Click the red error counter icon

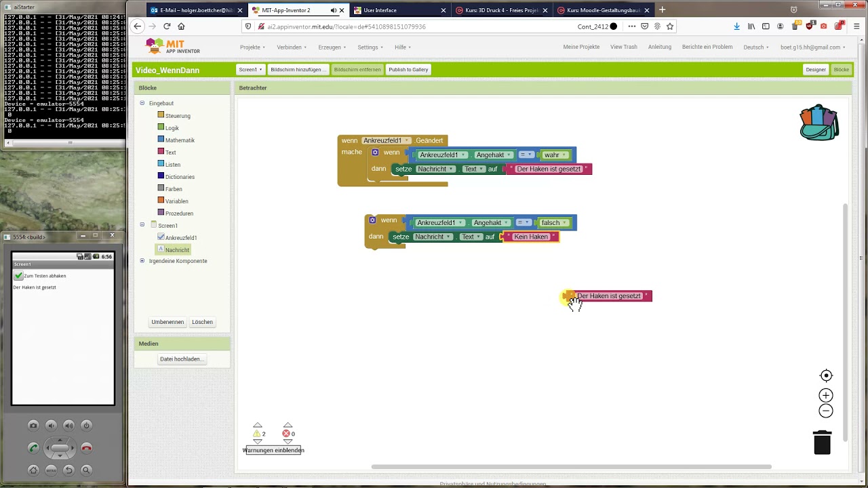tap(286, 434)
